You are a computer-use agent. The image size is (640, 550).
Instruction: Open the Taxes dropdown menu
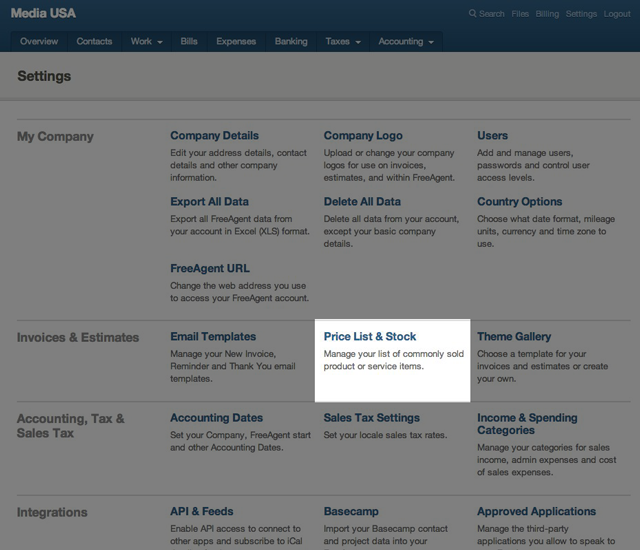[x=342, y=42]
